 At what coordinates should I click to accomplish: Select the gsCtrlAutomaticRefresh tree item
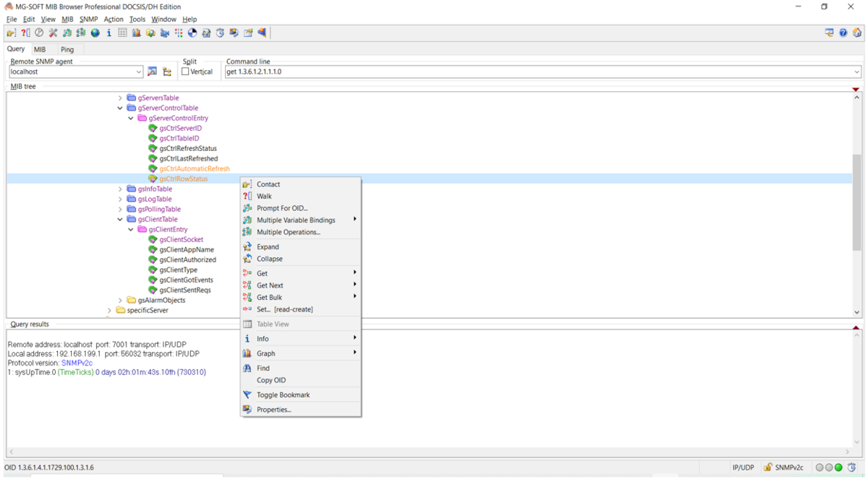195,168
